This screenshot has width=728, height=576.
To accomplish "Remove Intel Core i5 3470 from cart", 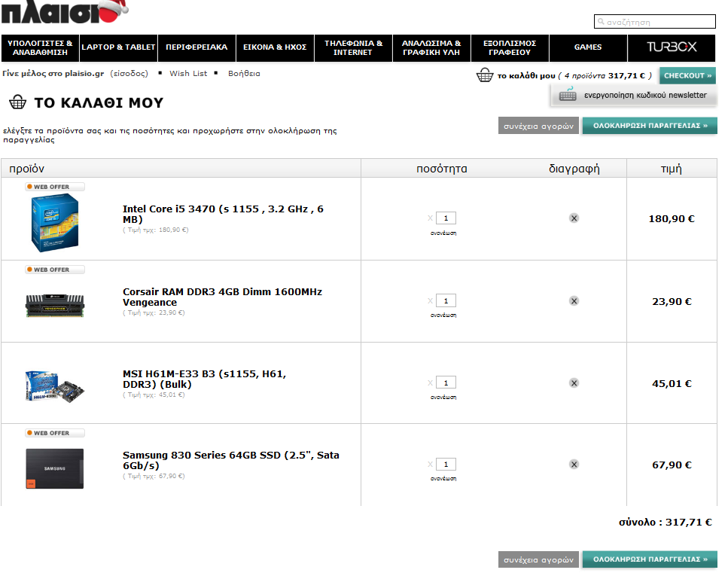I will tap(574, 218).
